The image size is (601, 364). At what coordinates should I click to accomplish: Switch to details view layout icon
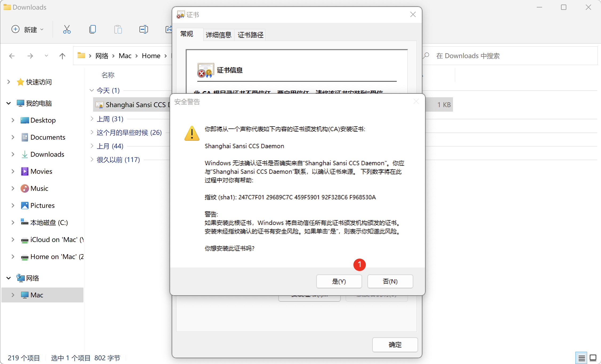(x=582, y=358)
